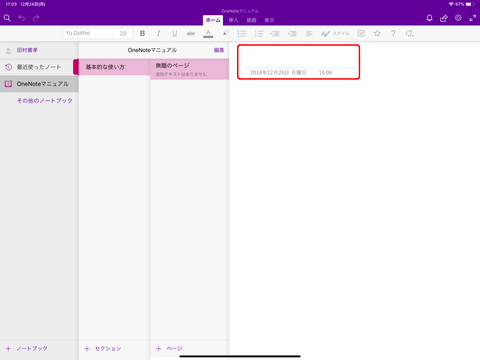480x360 pixels.
Task: Toggle underline formatting
Action: [x=174, y=33]
